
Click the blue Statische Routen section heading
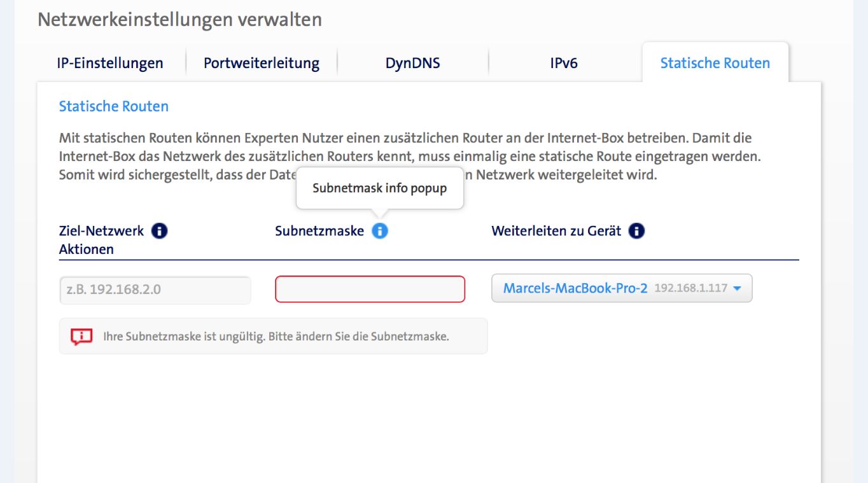[x=114, y=106]
